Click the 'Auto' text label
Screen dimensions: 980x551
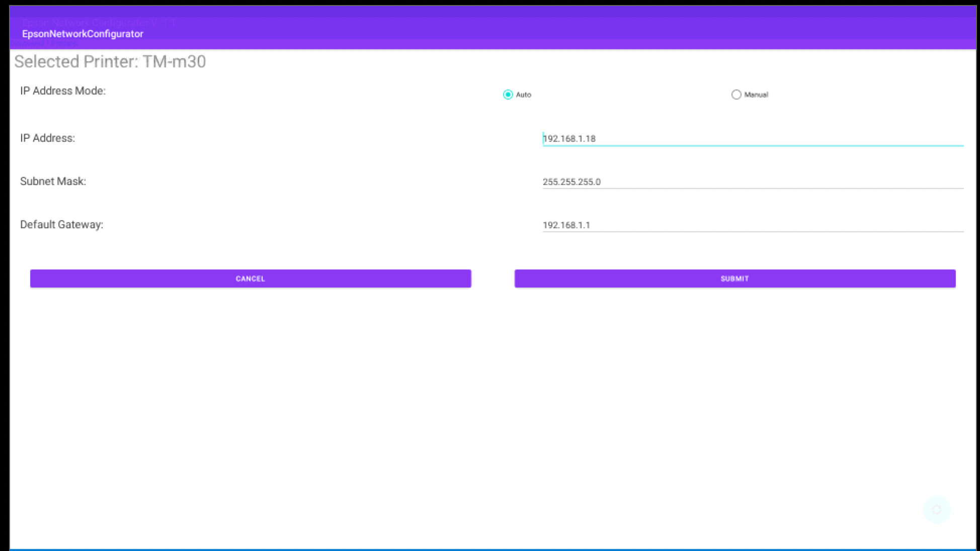(x=524, y=95)
